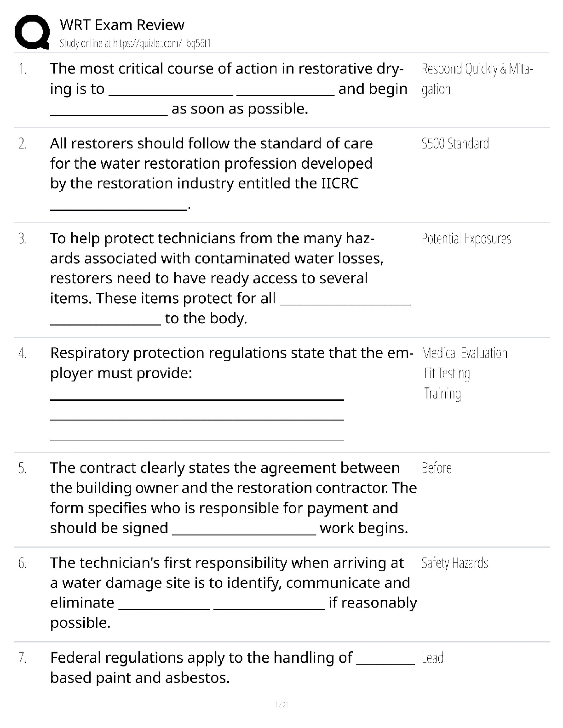Select the 'S500 Standard' answer text
Viewport: 563px width, 728px height.
point(455,144)
